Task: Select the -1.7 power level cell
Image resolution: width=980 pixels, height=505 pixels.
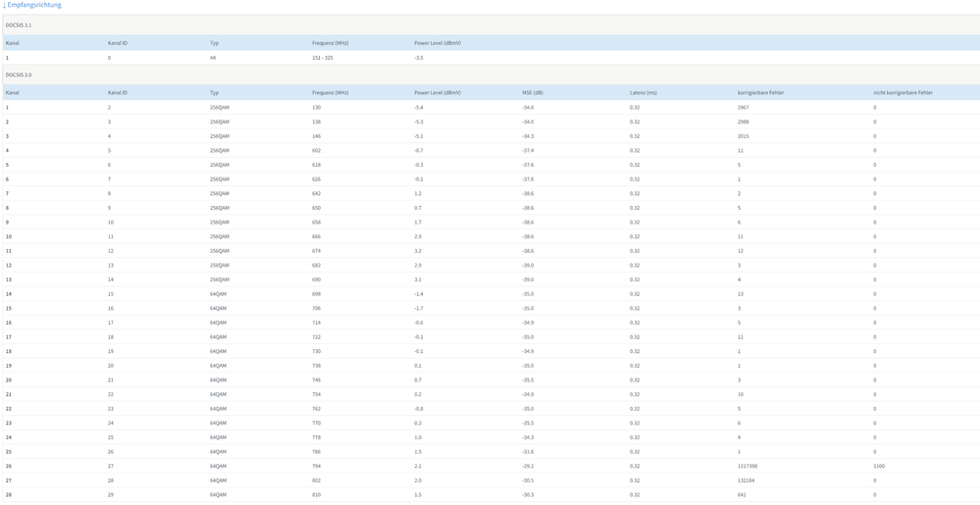Action: tap(419, 309)
